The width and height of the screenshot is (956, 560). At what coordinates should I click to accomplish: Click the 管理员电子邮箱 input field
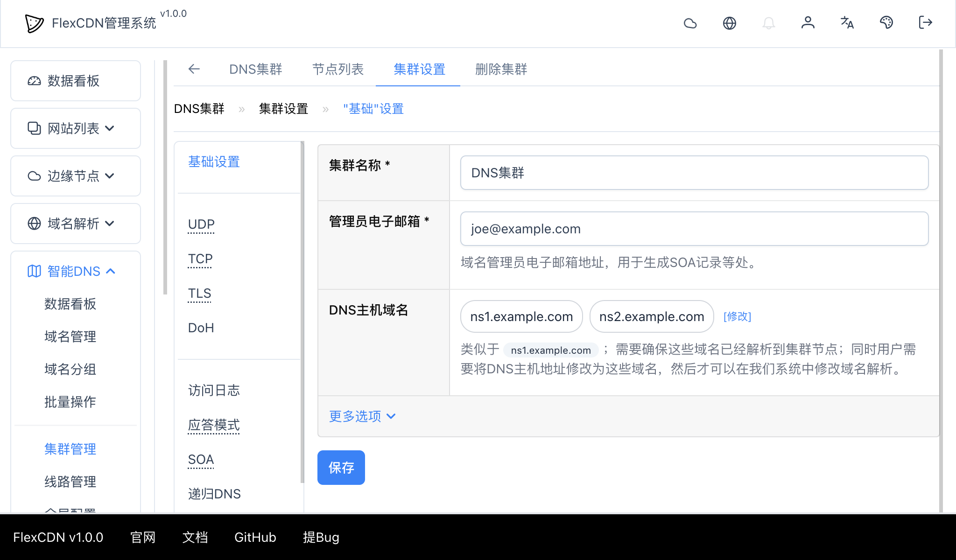click(694, 229)
